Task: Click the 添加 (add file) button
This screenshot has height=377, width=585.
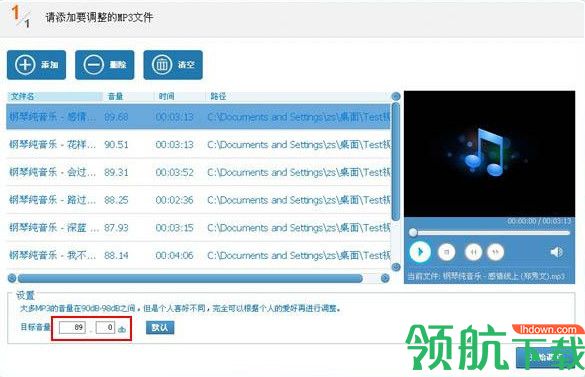Action: coord(36,65)
